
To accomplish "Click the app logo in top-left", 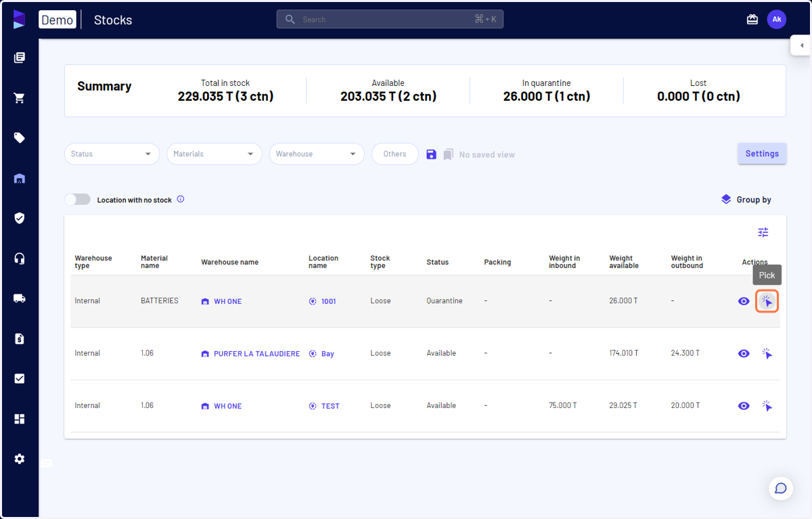I will [19, 20].
